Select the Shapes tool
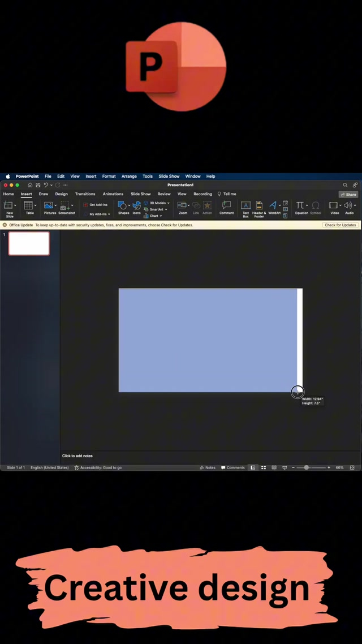Viewport: 362px width, 644px height. [122, 206]
